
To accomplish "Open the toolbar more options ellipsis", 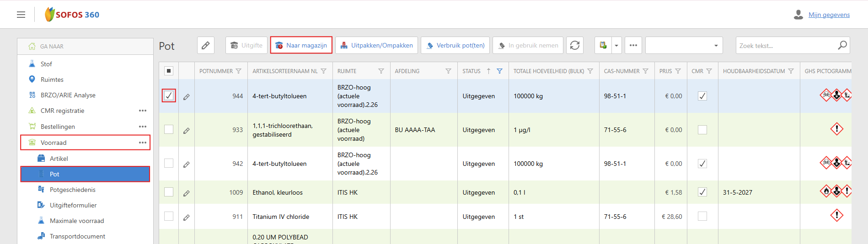I will pos(633,45).
